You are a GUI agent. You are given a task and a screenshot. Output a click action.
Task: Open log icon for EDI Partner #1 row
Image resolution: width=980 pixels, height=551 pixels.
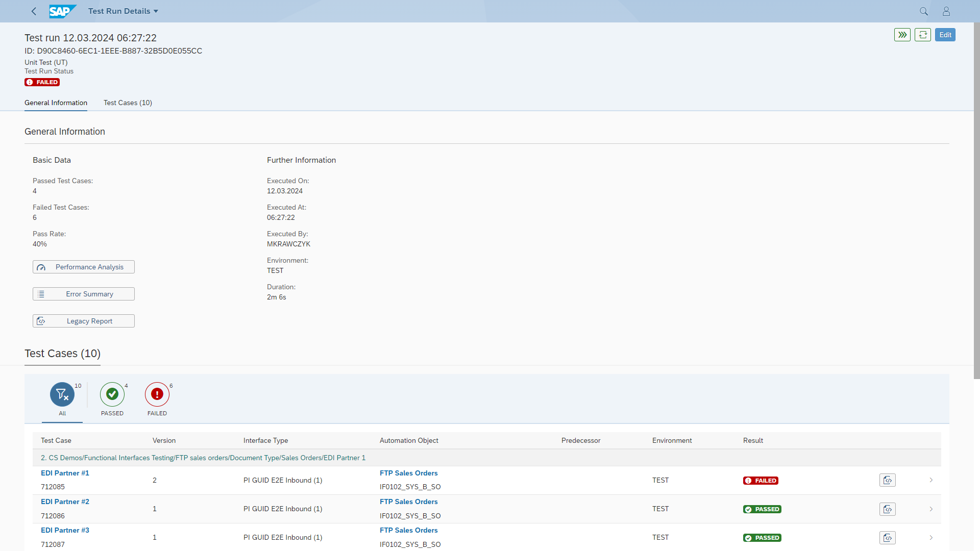click(x=887, y=480)
